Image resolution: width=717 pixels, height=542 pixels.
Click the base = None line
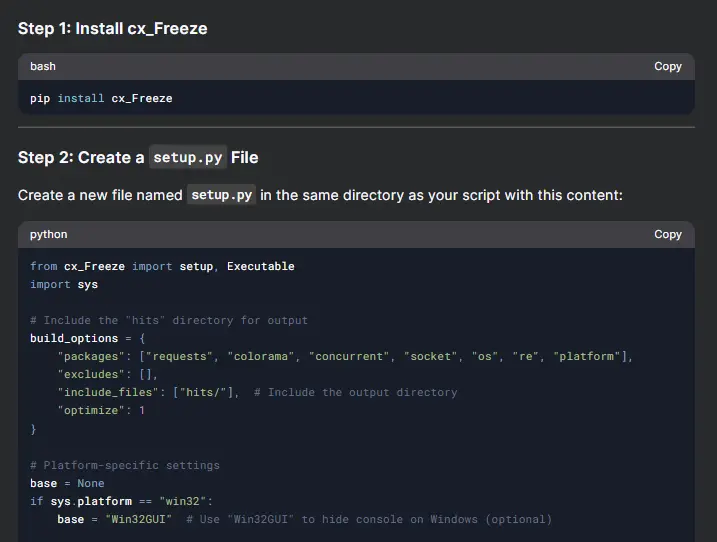67,483
